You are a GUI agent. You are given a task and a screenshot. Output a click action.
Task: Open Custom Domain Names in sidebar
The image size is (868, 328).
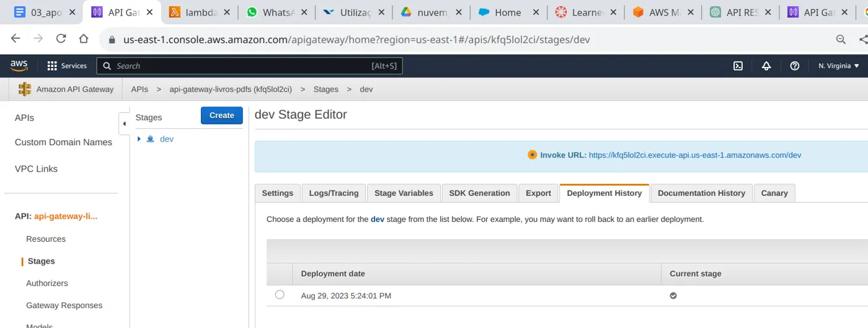(63, 142)
